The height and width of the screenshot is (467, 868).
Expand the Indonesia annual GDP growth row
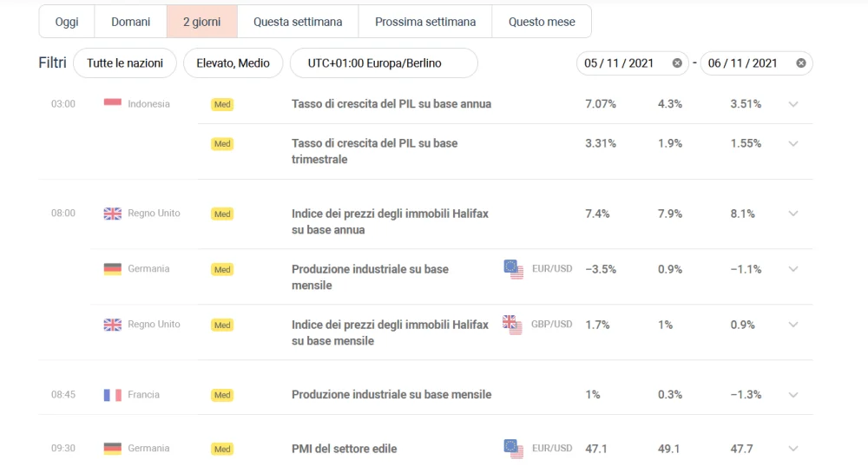(x=793, y=104)
